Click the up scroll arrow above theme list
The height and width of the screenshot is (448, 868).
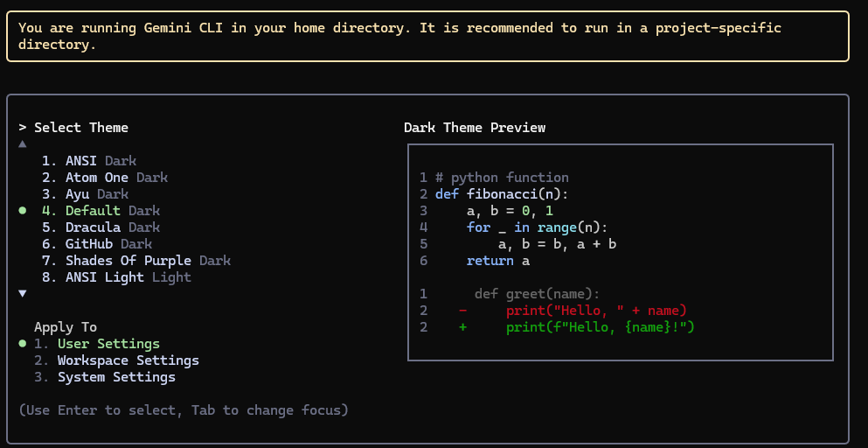pos(22,144)
